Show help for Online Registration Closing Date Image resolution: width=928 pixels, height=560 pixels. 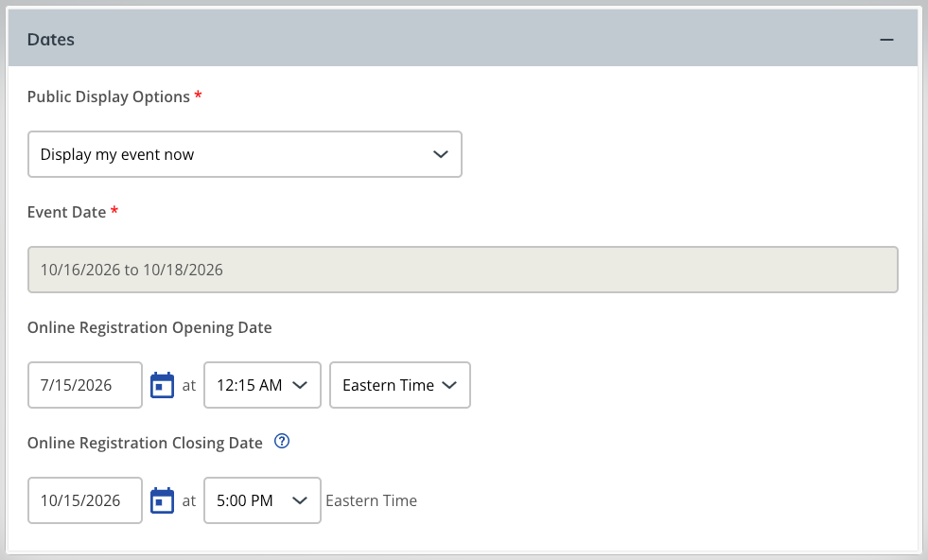click(x=282, y=441)
